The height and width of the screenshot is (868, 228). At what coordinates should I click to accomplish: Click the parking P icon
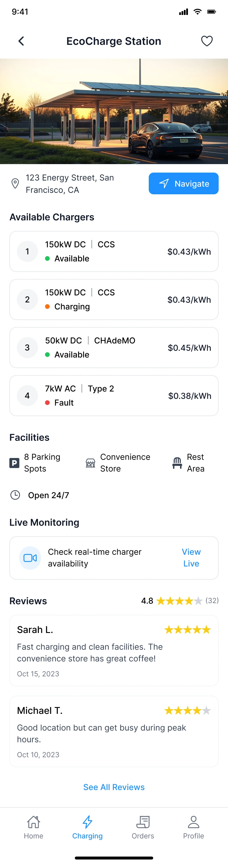(14, 463)
